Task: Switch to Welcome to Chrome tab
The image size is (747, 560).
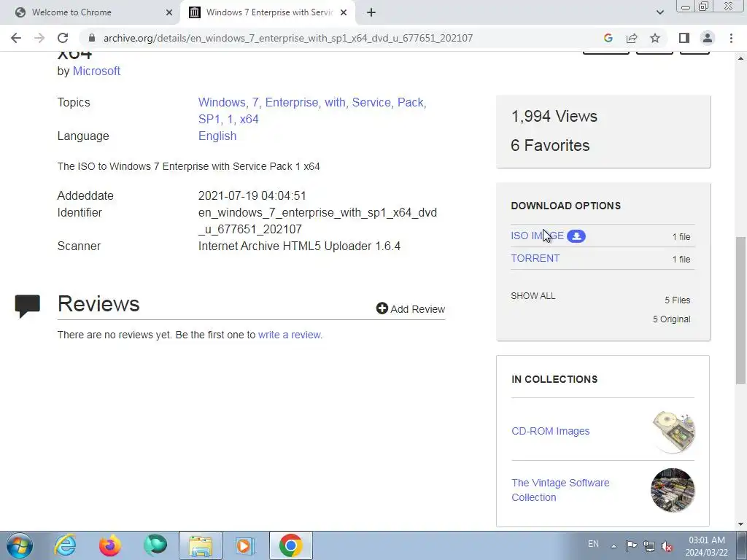Action: [90, 12]
